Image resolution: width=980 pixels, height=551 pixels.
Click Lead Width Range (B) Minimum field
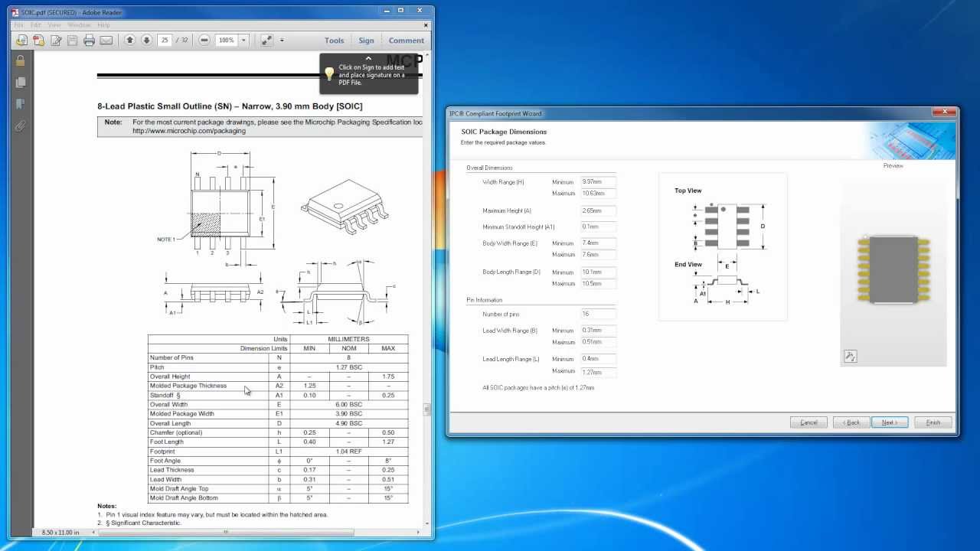pyautogui.click(x=599, y=331)
